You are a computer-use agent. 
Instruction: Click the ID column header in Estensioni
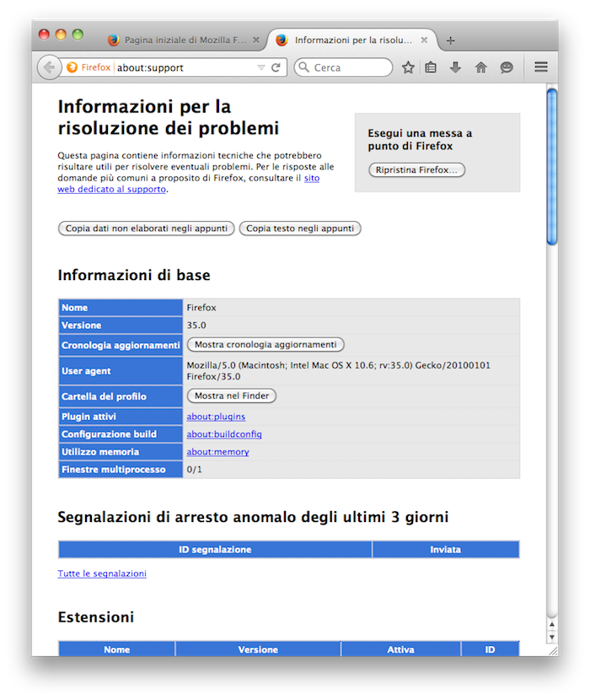[490, 649]
